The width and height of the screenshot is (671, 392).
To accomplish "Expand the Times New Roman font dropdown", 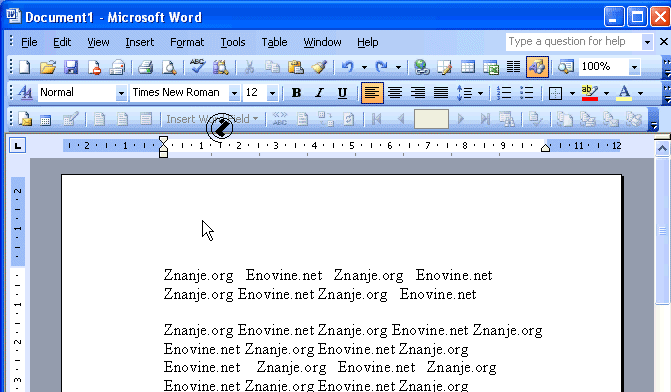I will click(234, 93).
